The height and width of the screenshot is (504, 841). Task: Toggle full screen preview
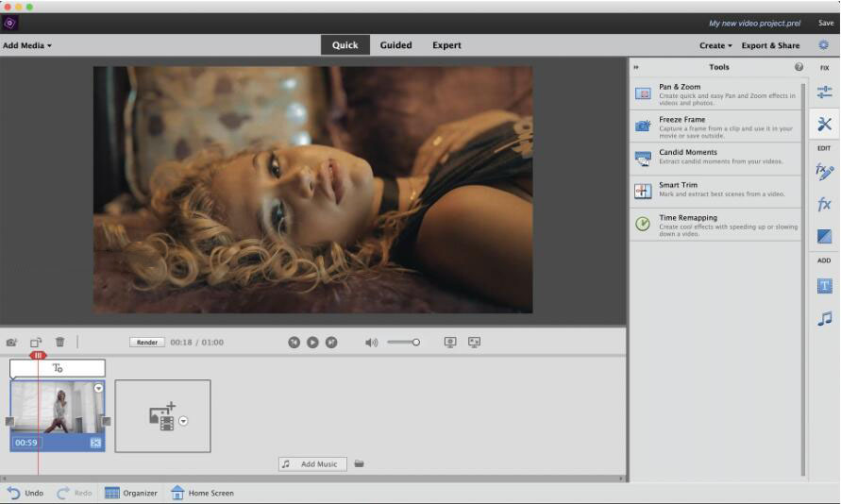click(474, 342)
